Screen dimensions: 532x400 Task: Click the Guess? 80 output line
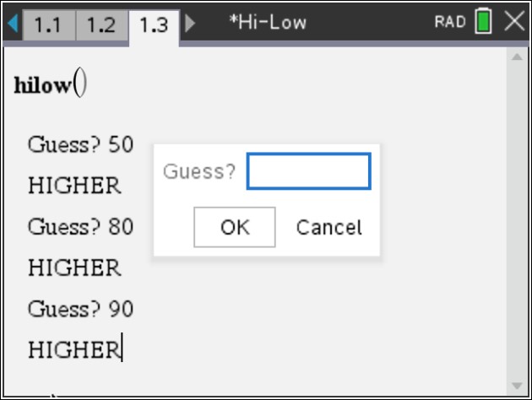[80, 227]
